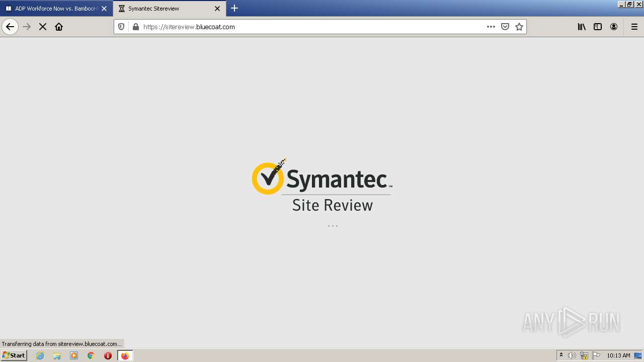The height and width of the screenshot is (362, 644).
Task: Open the Windows Start menu
Action: point(14,355)
